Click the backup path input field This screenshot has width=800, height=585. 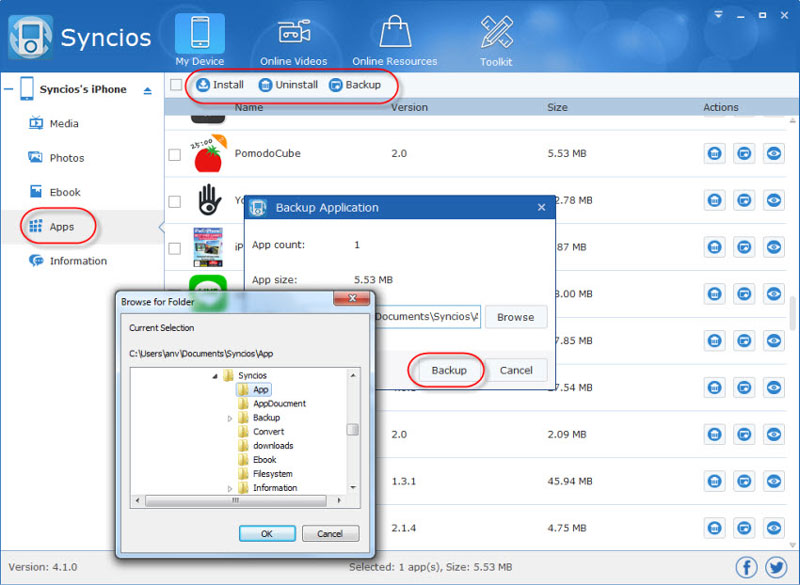click(428, 317)
